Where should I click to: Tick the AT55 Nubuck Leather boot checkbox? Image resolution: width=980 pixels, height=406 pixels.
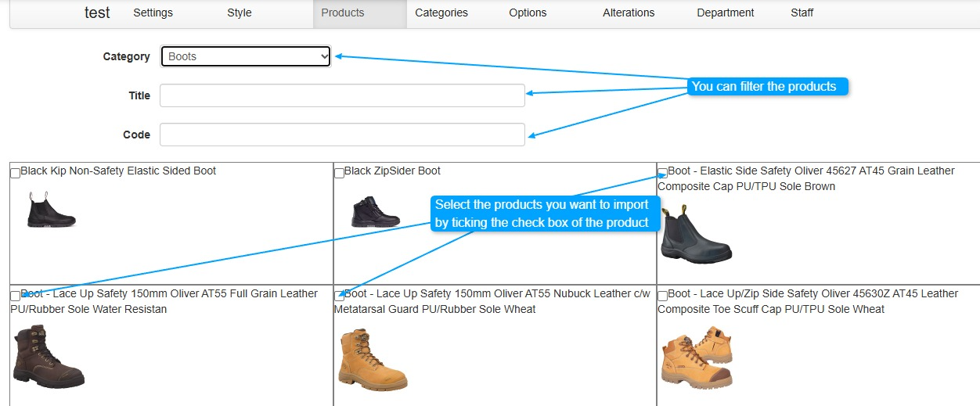pos(339,296)
